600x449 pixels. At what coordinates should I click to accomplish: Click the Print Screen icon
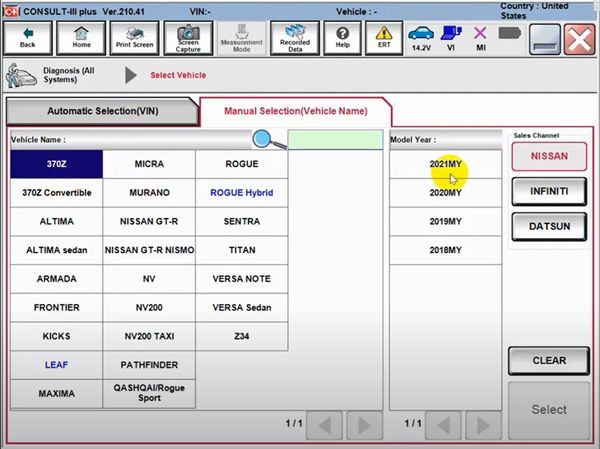click(x=134, y=38)
